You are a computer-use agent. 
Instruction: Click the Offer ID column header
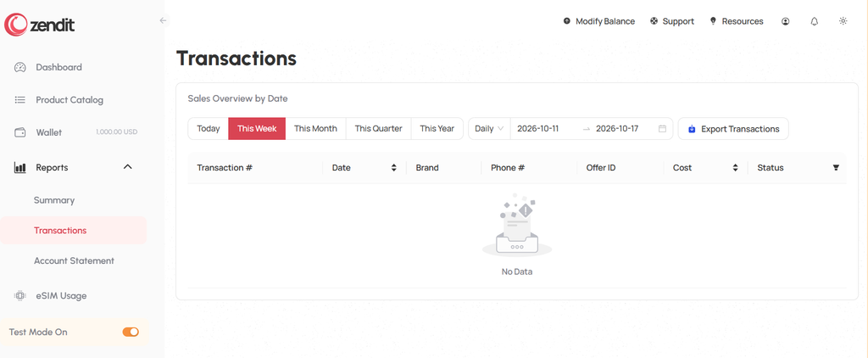pyautogui.click(x=601, y=168)
